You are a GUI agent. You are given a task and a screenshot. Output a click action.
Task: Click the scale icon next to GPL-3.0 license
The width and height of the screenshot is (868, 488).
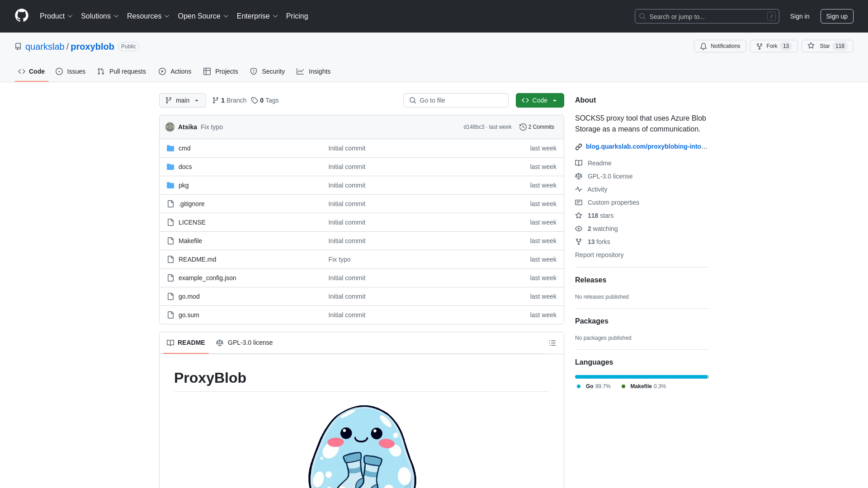coord(579,176)
